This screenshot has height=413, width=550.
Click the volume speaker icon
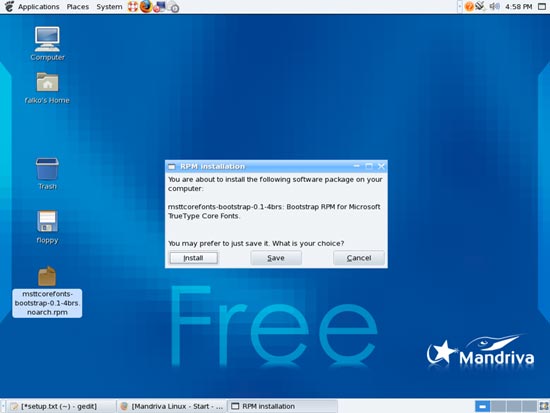(x=494, y=6)
